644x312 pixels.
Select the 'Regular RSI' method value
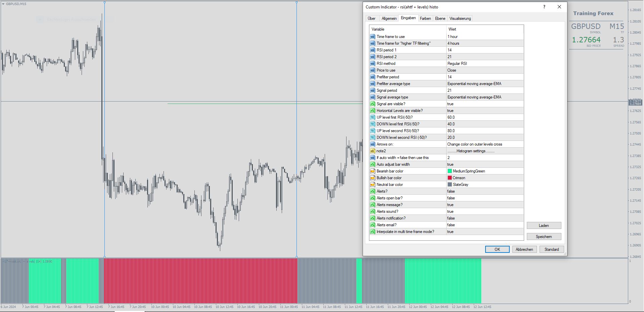click(457, 64)
